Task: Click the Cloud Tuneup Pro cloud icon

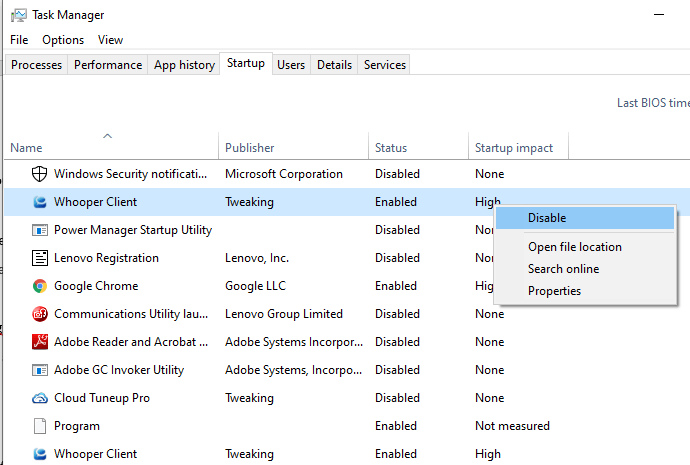Action: pyautogui.click(x=40, y=398)
